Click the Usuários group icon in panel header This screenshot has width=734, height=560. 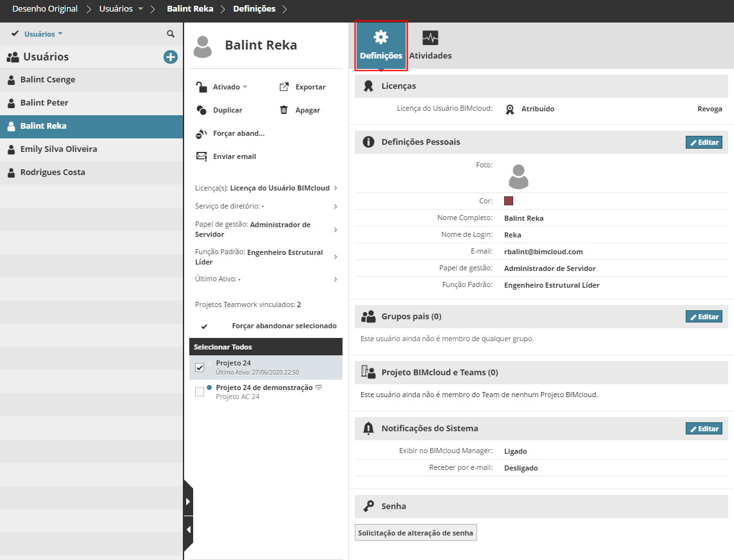tap(13, 57)
